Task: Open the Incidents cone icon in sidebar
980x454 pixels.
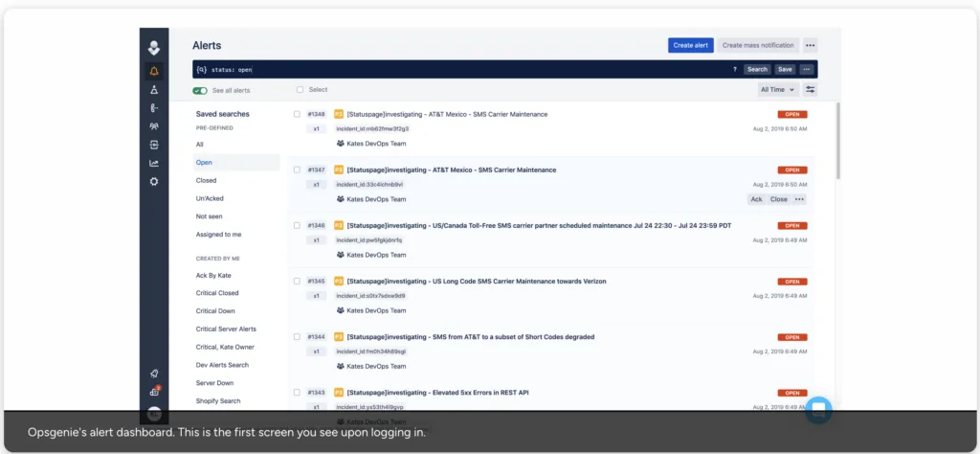Action: (x=154, y=89)
